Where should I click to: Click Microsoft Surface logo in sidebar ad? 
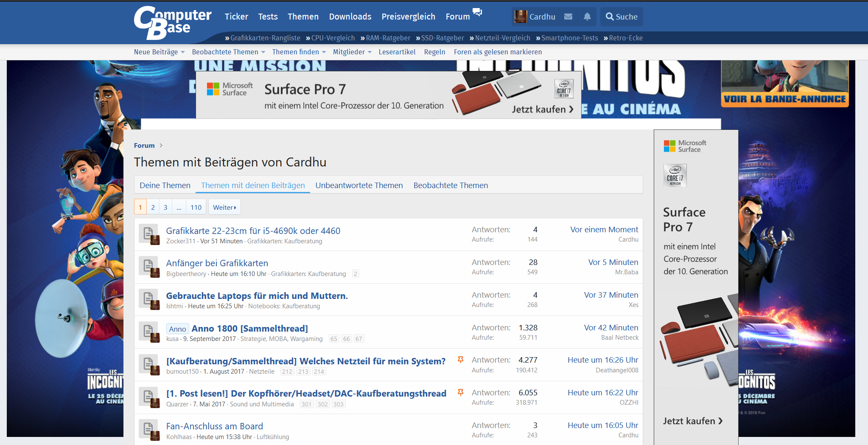click(685, 146)
